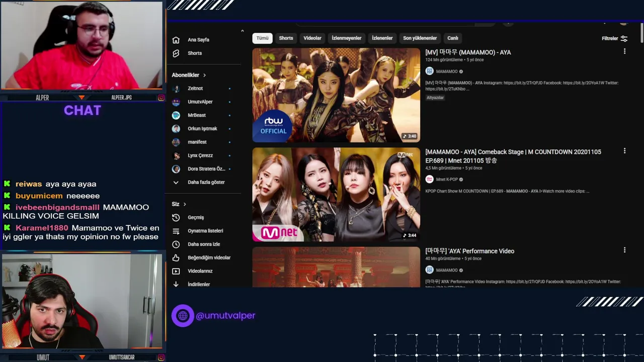Click MAMAMOO avatar under Performance Video

pos(429,270)
